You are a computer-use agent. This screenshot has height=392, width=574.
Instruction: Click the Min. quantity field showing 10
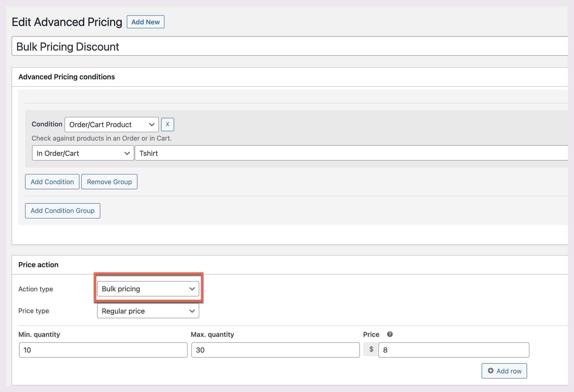pyautogui.click(x=103, y=350)
